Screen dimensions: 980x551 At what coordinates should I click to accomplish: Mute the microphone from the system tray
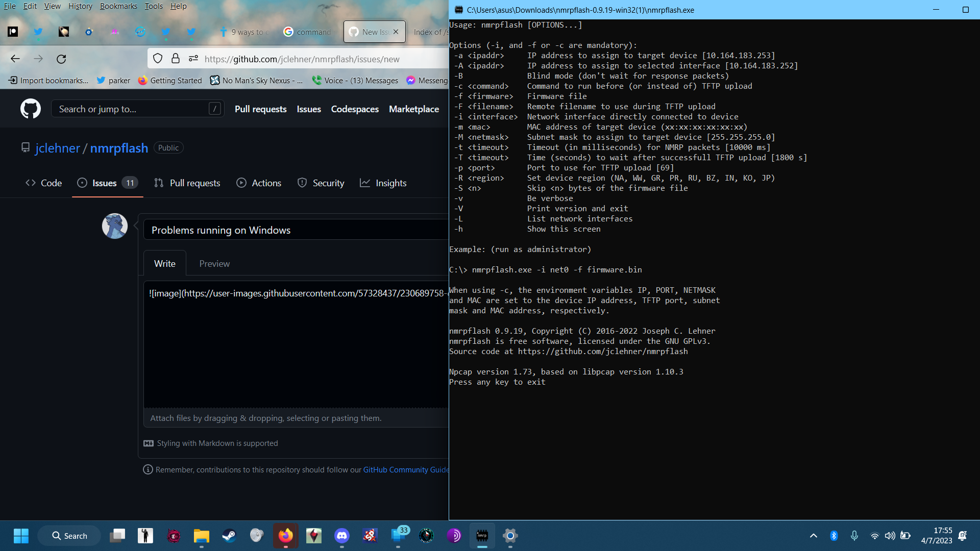pos(854,536)
